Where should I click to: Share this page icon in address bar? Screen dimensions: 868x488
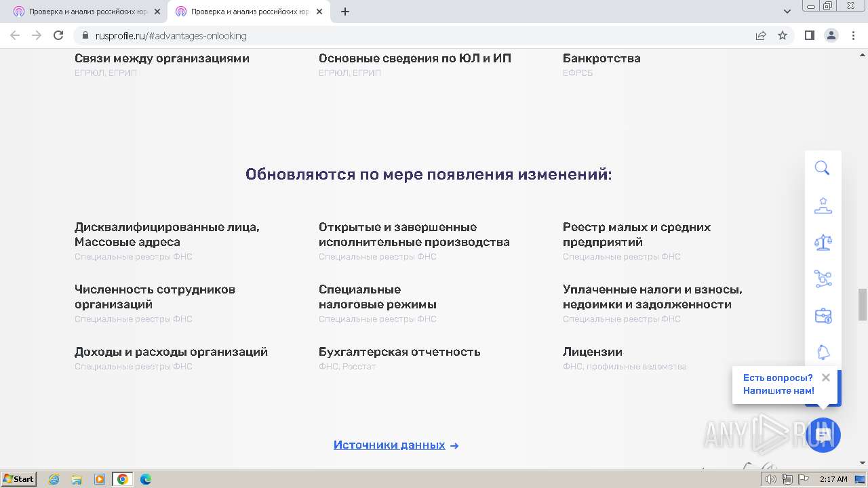pyautogui.click(x=761, y=35)
